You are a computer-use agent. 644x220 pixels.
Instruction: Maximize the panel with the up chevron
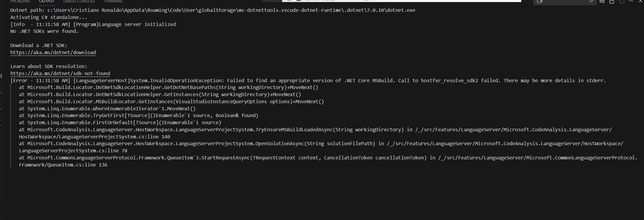tap(631, 1)
